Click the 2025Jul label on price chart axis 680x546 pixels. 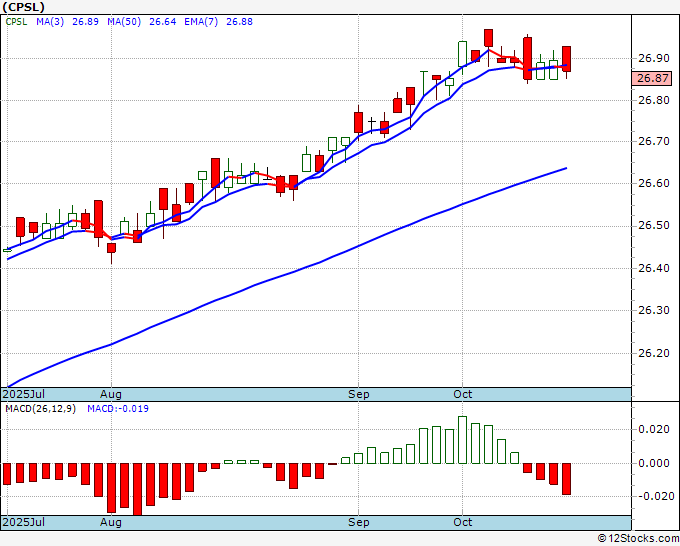tap(23, 394)
